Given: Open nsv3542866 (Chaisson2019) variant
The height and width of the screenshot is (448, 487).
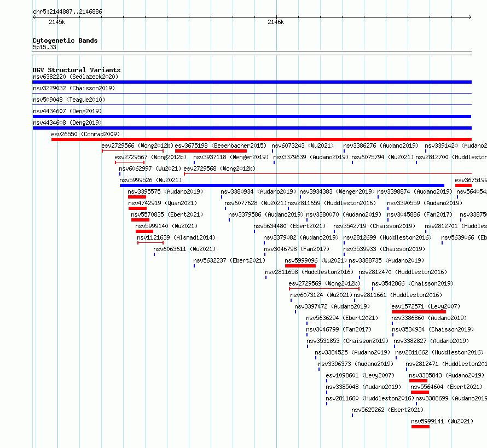Looking at the screenshot, I should (x=413, y=283).
